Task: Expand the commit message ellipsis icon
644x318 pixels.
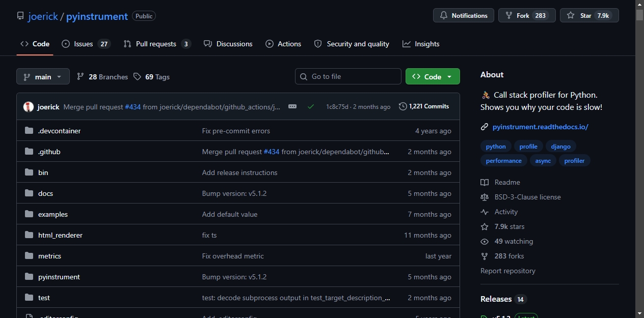Action: pyautogui.click(x=292, y=106)
